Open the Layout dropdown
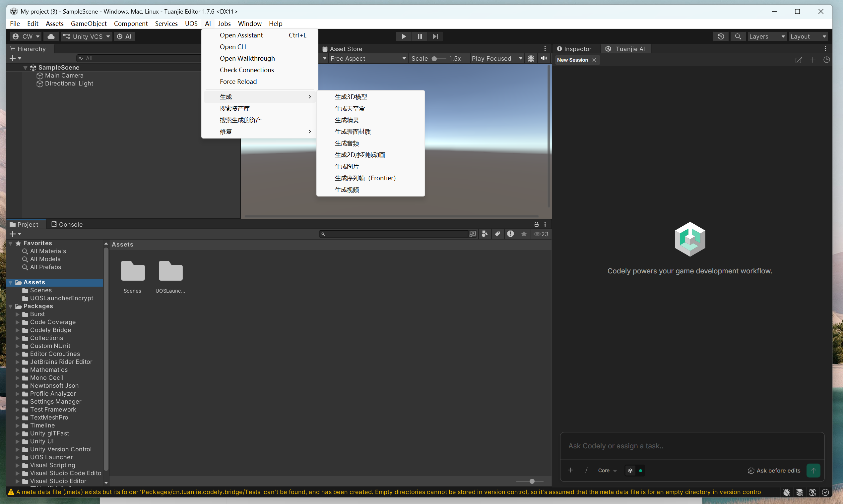843x504 pixels. 808,36
